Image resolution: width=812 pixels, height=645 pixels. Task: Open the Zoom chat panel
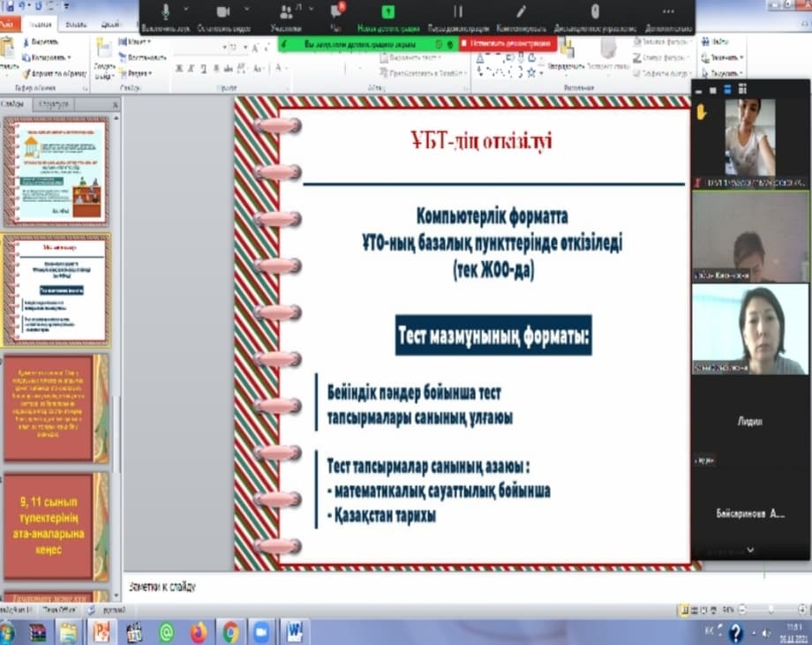(336, 18)
